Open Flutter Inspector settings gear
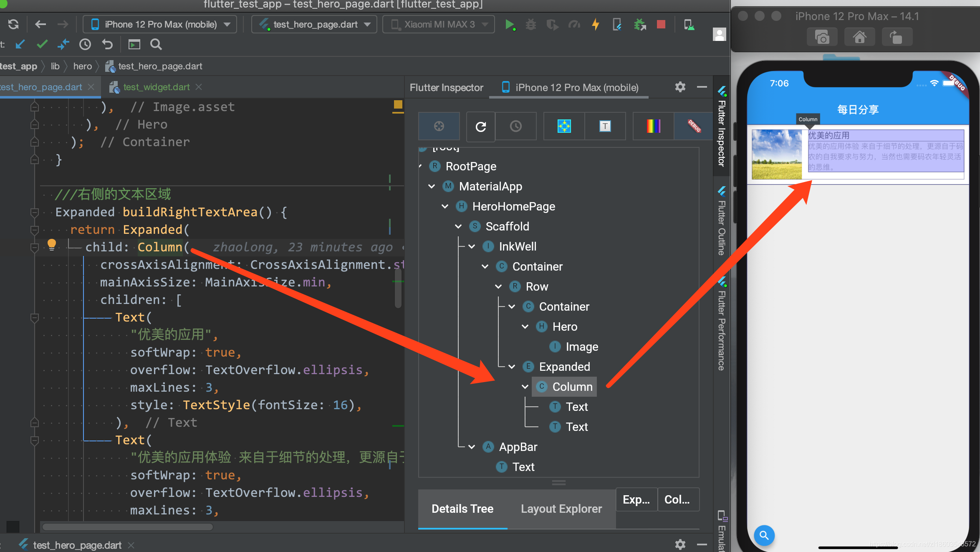This screenshot has width=980, height=552. [x=680, y=87]
